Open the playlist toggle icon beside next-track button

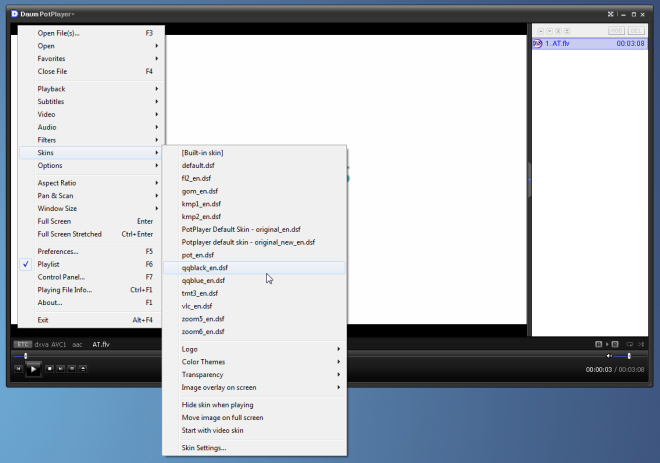point(72,369)
